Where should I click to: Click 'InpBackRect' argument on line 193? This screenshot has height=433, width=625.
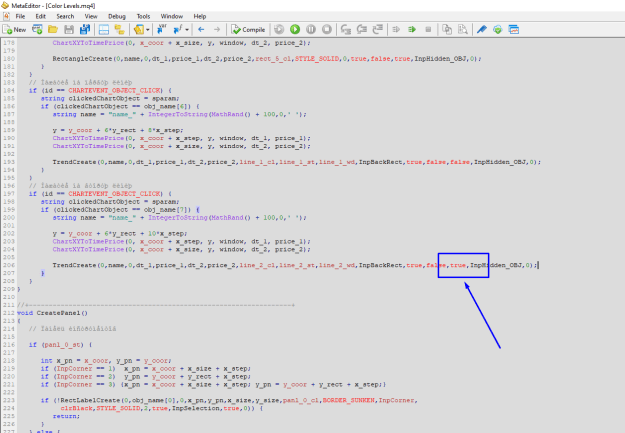pos(380,162)
